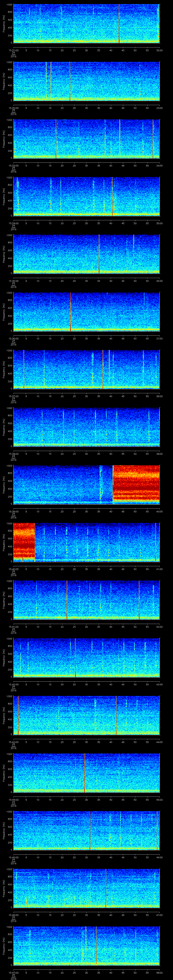Click the 40:00 end time label
Viewport: 173px width, 980px height.
pyautogui.click(x=159, y=511)
